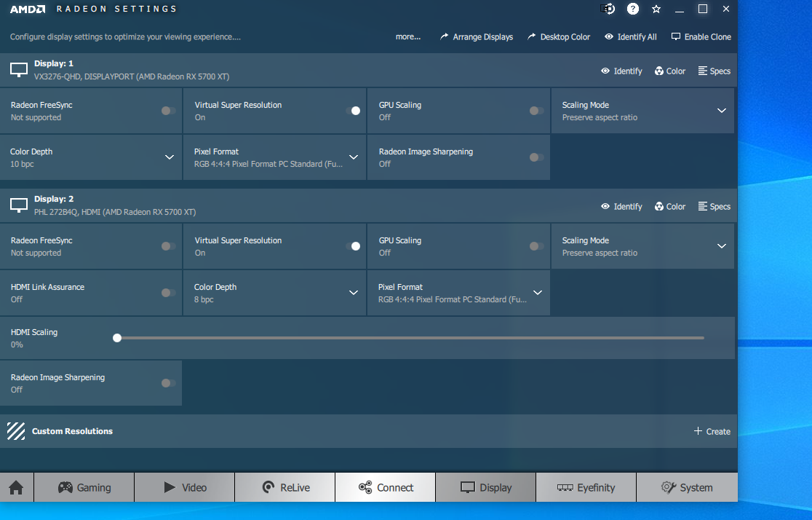Click the PHL 272B4Q, HDMI display name
The image size is (812, 520).
[x=115, y=212]
